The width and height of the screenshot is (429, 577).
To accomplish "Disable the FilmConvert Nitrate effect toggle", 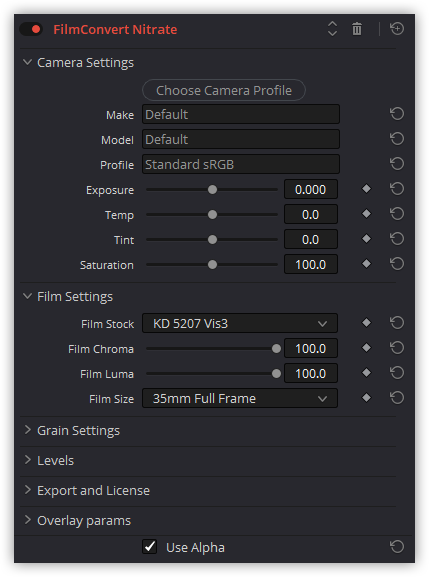I will pos(31,29).
